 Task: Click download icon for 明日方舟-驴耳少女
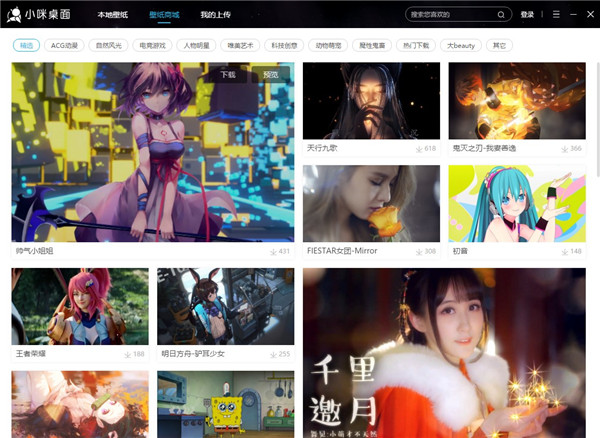273,355
